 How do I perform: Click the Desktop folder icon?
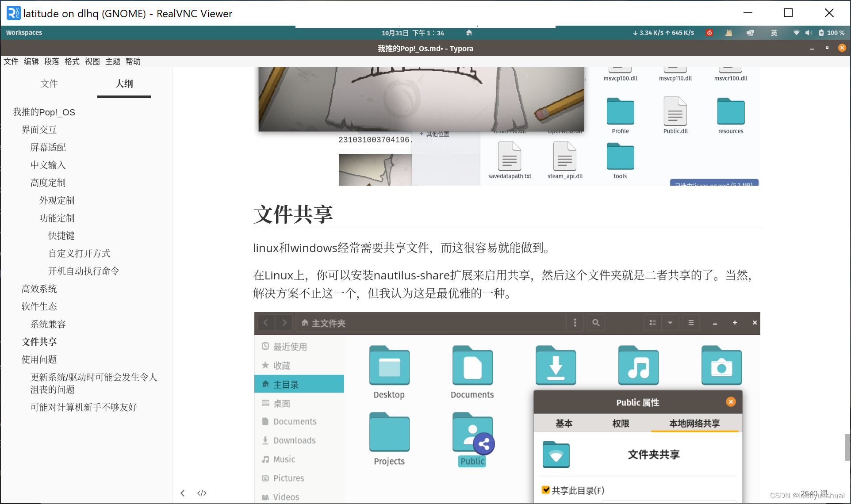389,366
